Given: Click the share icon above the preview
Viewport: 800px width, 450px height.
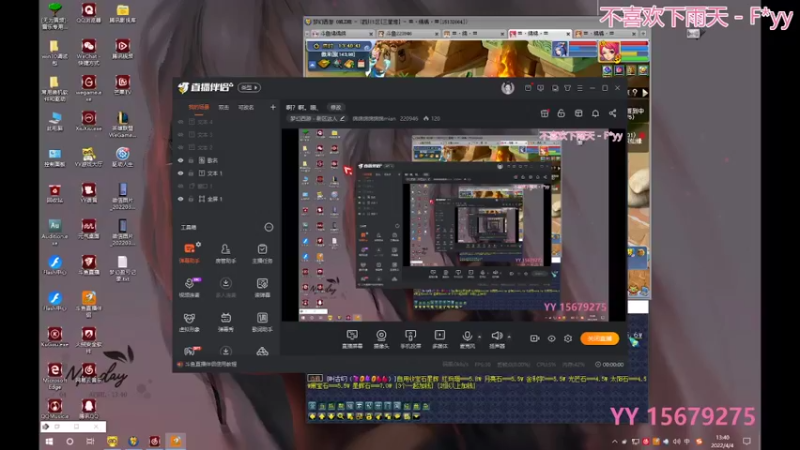Looking at the screenshot, I should (612, 113).
